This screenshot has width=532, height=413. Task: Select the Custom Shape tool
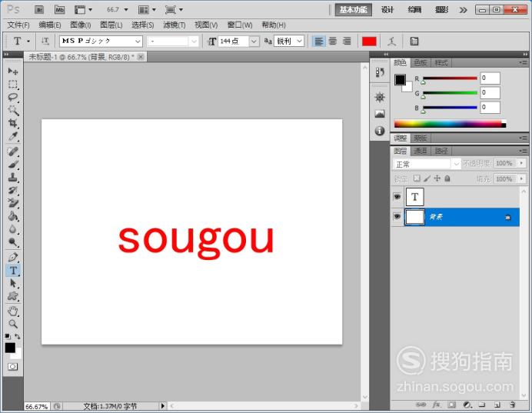tap(13, 296)
